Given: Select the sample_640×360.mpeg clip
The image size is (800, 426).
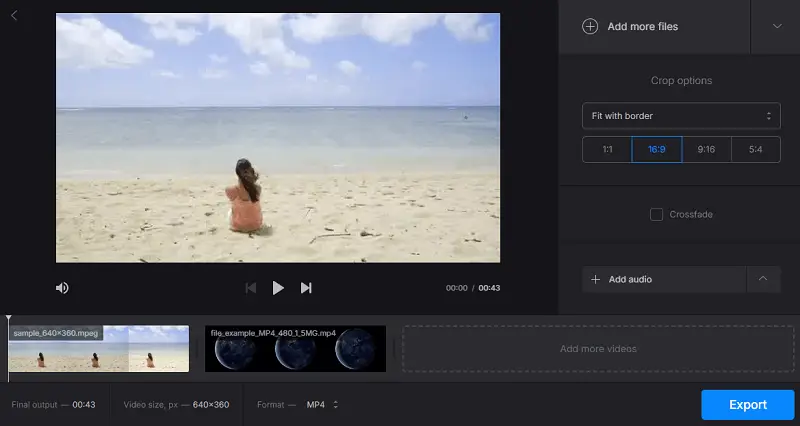Looking at the screenshot, I should pos(98,348).
